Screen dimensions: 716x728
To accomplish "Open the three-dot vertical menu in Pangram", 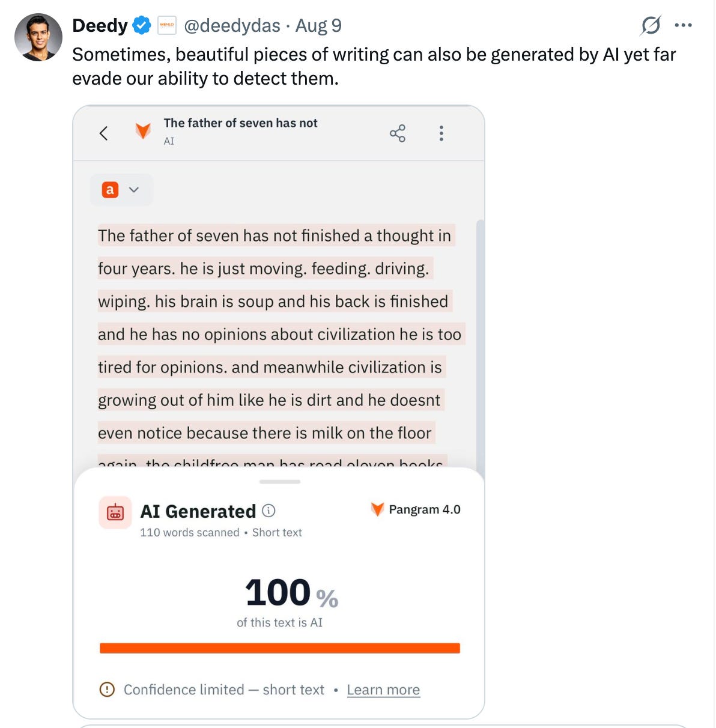I will pos(441,133).
